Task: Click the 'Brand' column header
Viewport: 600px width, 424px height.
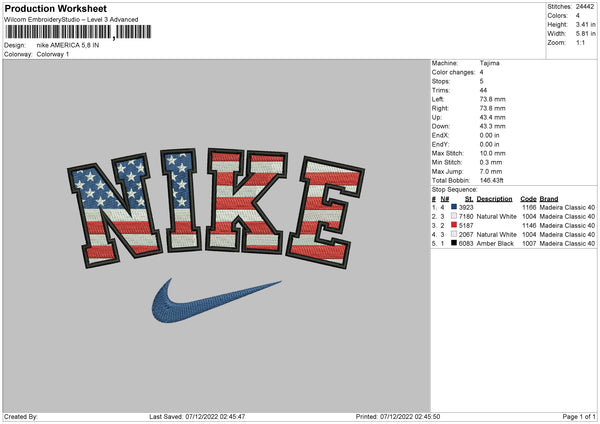Action: point(549,199)
